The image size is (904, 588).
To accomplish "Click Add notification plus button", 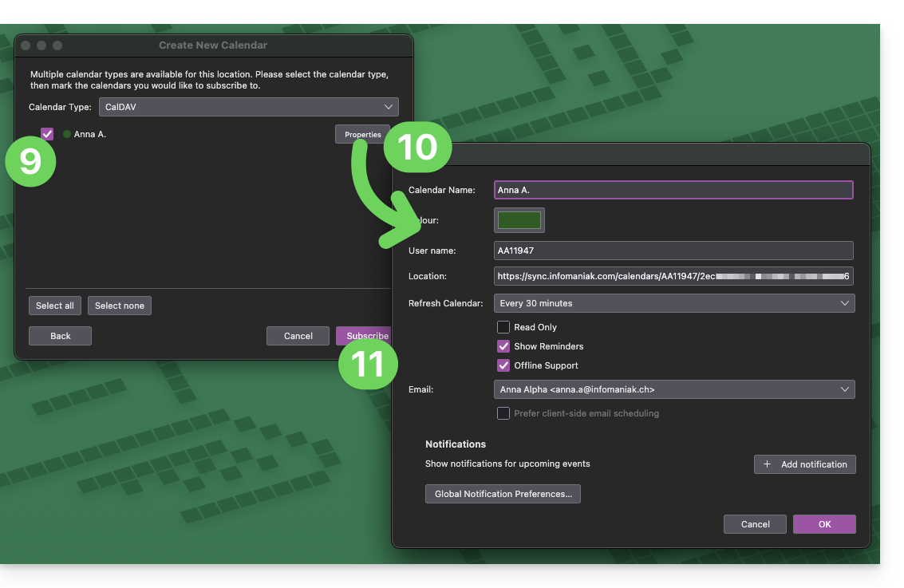I will pos(804,464).
